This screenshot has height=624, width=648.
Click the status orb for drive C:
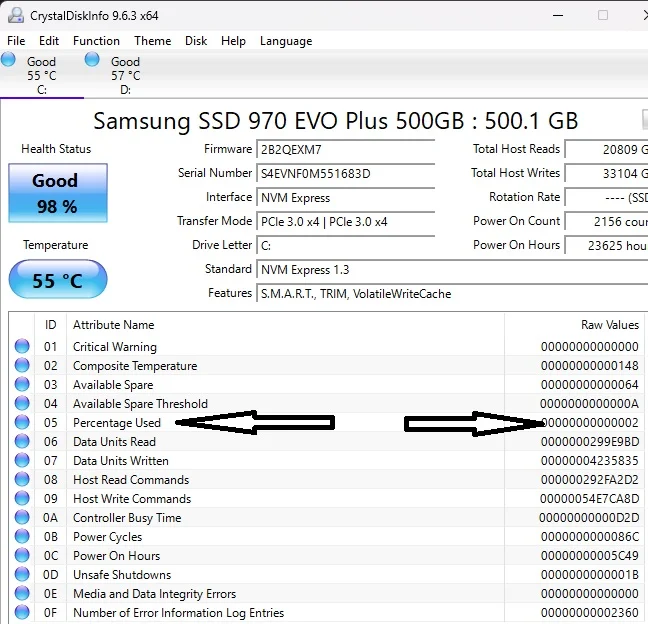[8, 59]
